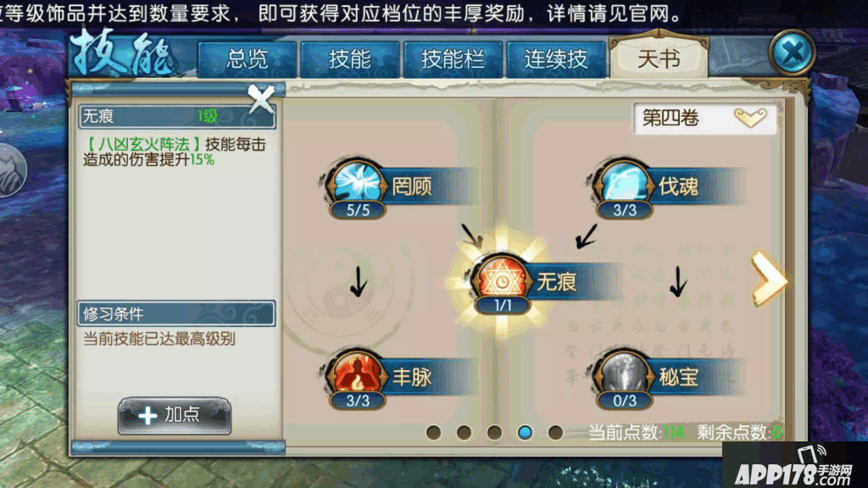Select the active blue page dot
Viewport: 868px width, 488px height.
pos(525,432)
